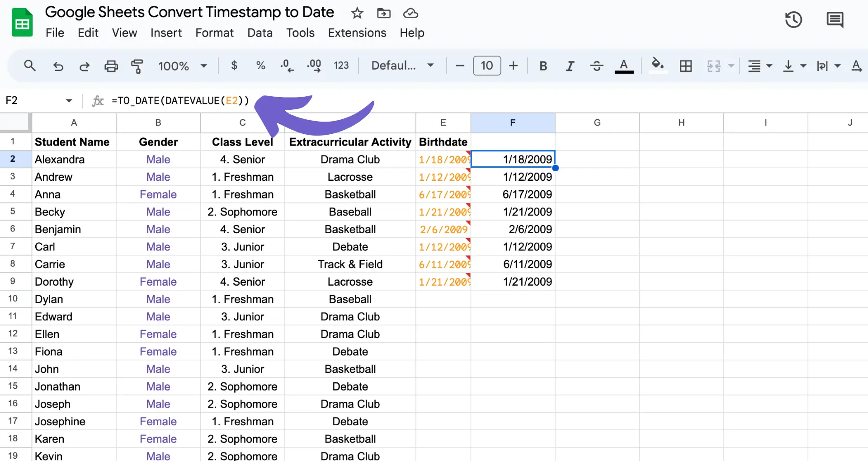Decrease decimal places
Viewport: 868px width, 461px height.
tap(287, 66)
